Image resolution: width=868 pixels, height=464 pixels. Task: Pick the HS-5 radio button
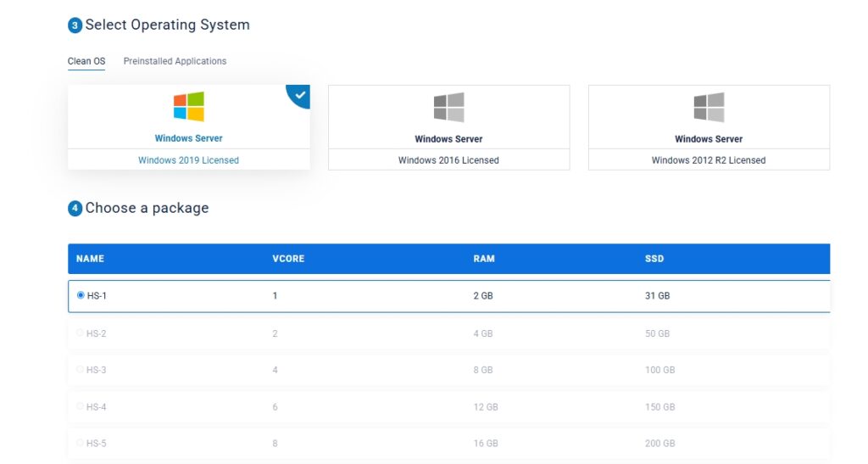click(81, 443)
